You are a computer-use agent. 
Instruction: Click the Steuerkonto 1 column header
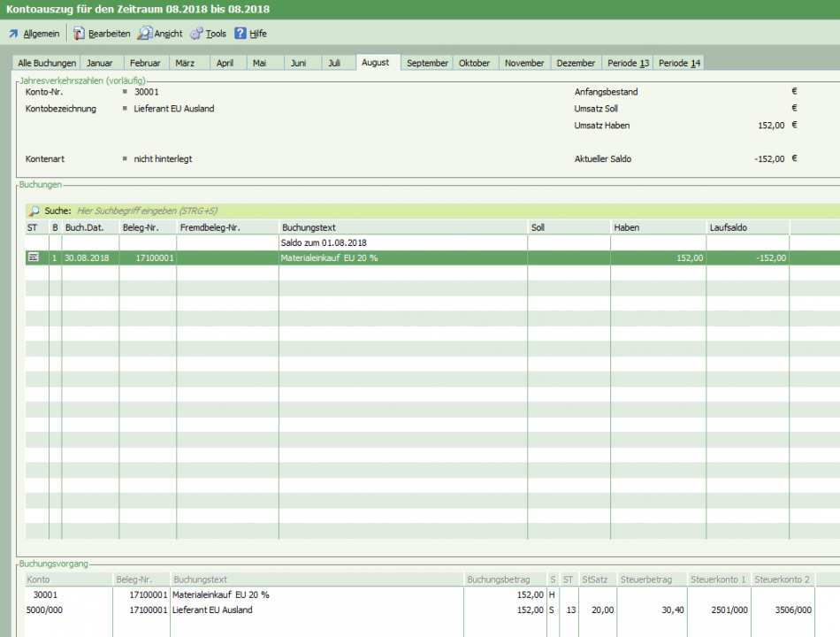tap(719, 579)
